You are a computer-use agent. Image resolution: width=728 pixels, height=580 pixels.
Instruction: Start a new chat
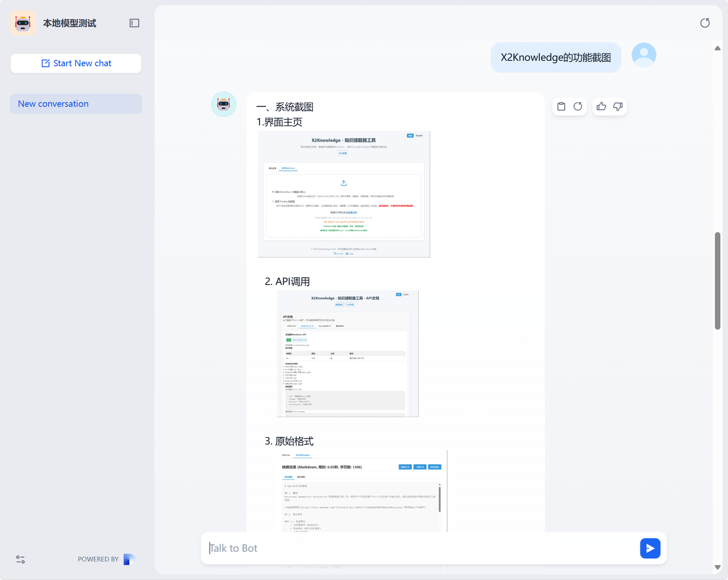pyautogui.click(x=76, y=63)
